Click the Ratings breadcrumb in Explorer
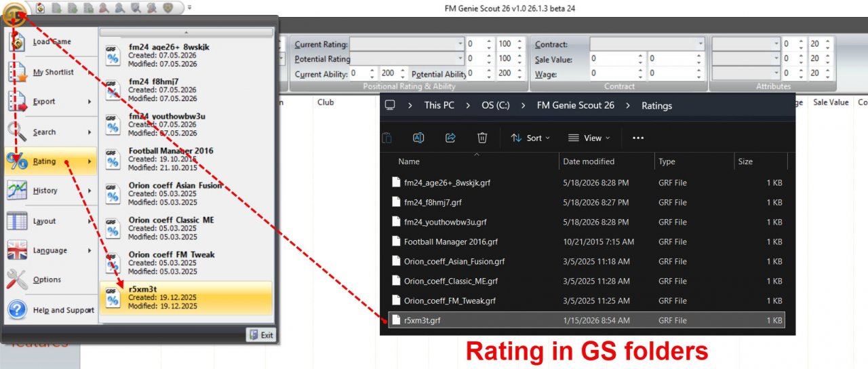 click(657, 106)
